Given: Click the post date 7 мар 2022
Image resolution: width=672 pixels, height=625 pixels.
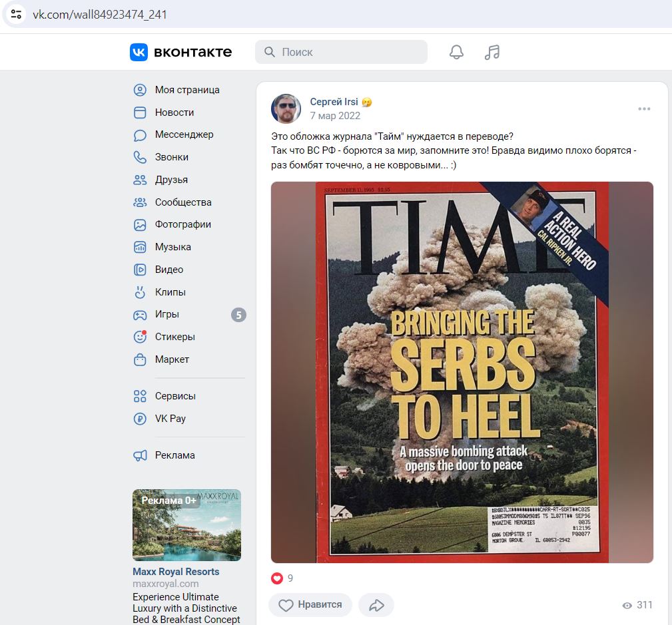Looking at the screenshot, I should point(335,116).
